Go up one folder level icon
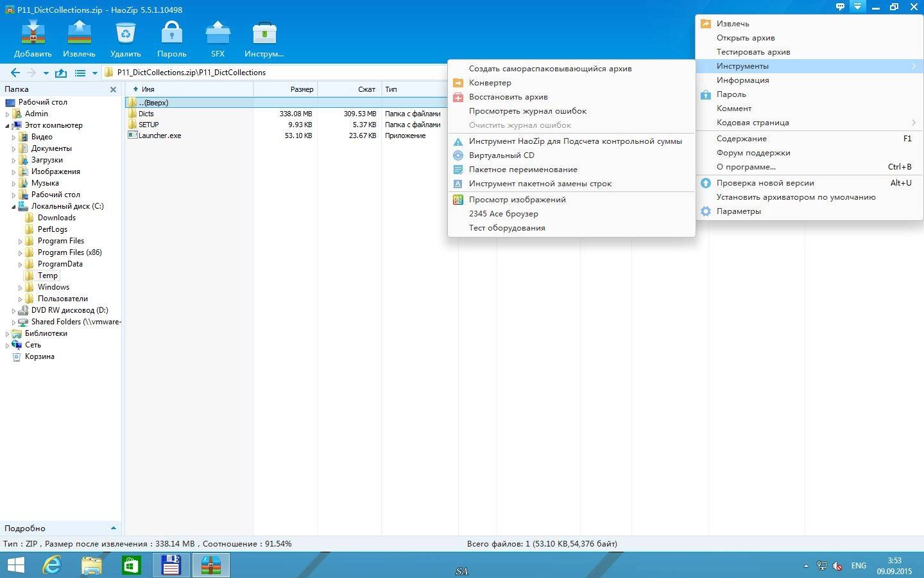 click(x=61, y=73)
